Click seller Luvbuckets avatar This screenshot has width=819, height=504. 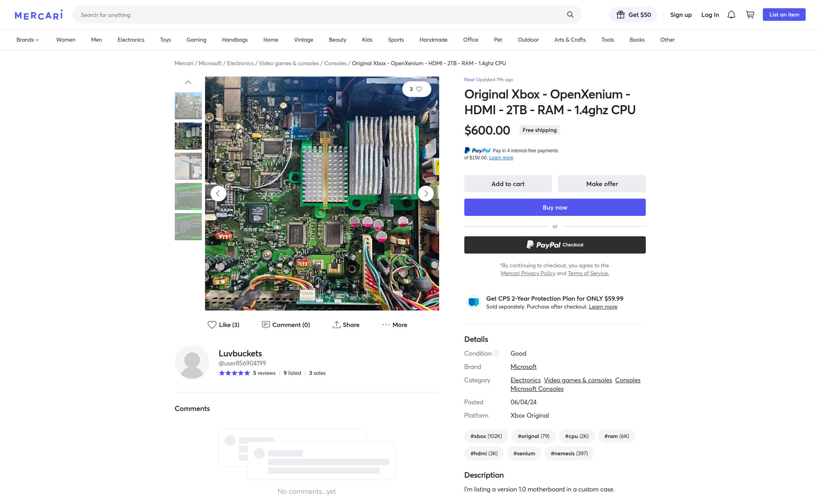point(192,362)
